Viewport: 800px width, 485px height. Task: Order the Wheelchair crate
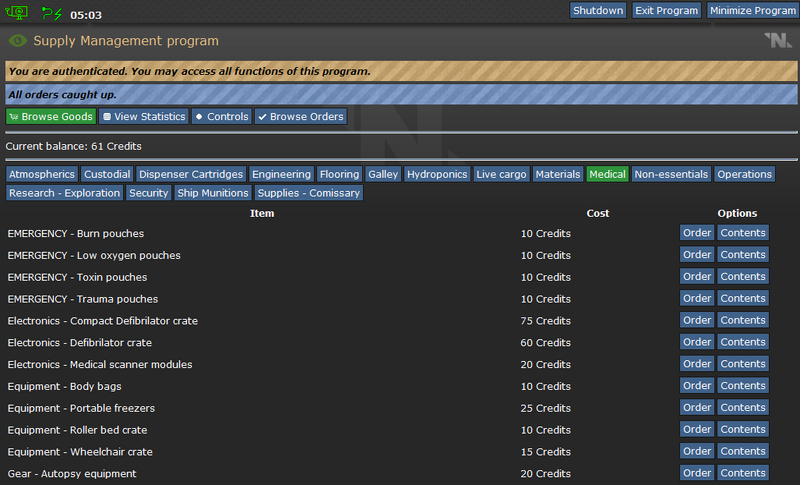click(697, 452)
